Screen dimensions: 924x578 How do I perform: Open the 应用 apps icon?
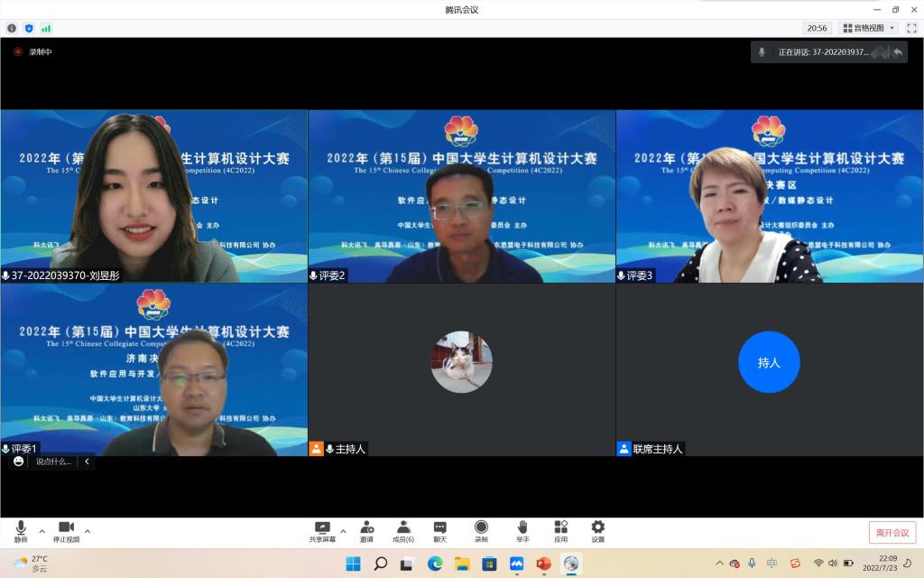tap(560, 530)
